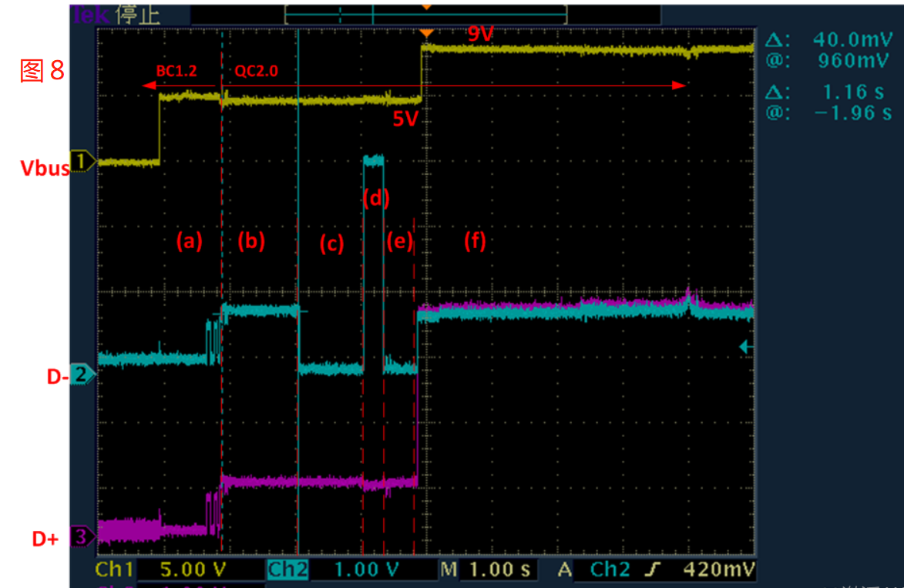Click the orange trigger marker beside the 9V label
This screenshot has width=904, height=588.
click(425, 33)
